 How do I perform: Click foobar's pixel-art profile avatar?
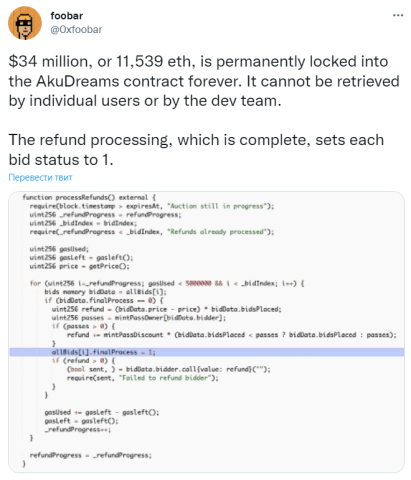pyautogui.click(x=25, y=23)
